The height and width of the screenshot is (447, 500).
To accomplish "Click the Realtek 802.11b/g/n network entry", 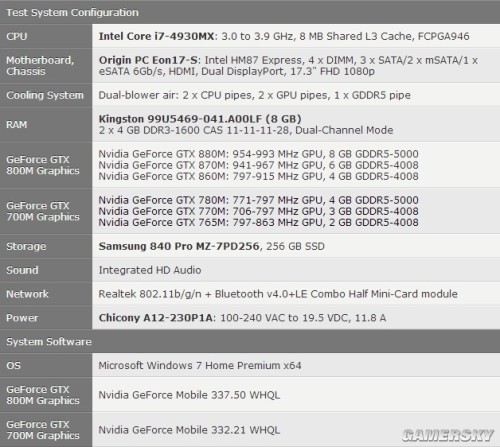I will tap(278, 294).
